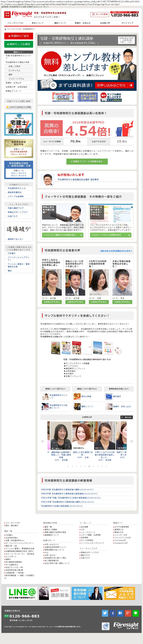This screenshot has width=143, height=644.
Task: Select カリキュラム in the sidebar course menu
Action: pos(14,70)
